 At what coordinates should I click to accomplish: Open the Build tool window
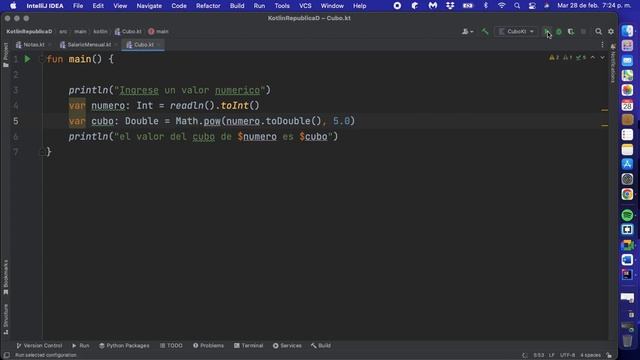321,346
